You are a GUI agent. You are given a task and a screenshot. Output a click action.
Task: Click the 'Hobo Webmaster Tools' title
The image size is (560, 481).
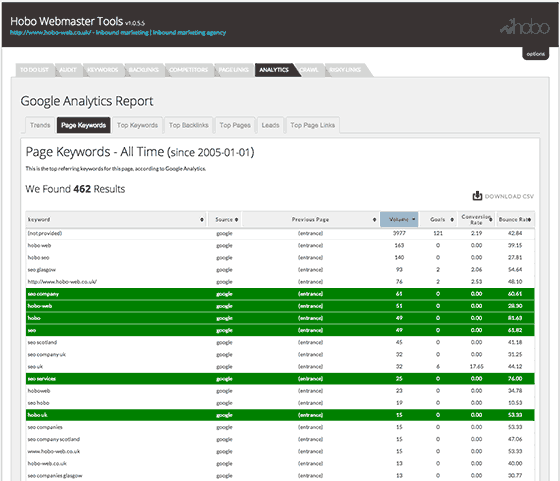(x=66, y=21)
